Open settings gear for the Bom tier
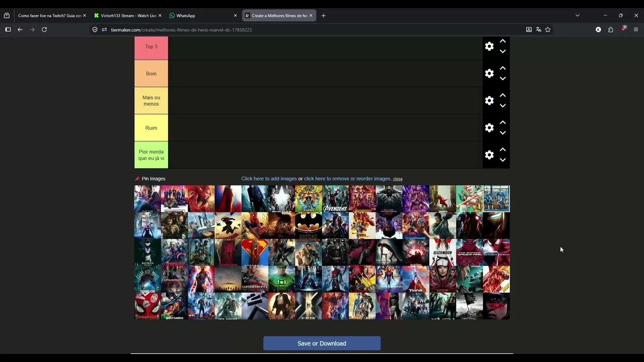Screen dimensions: 644x362 (x=489, y=73)
